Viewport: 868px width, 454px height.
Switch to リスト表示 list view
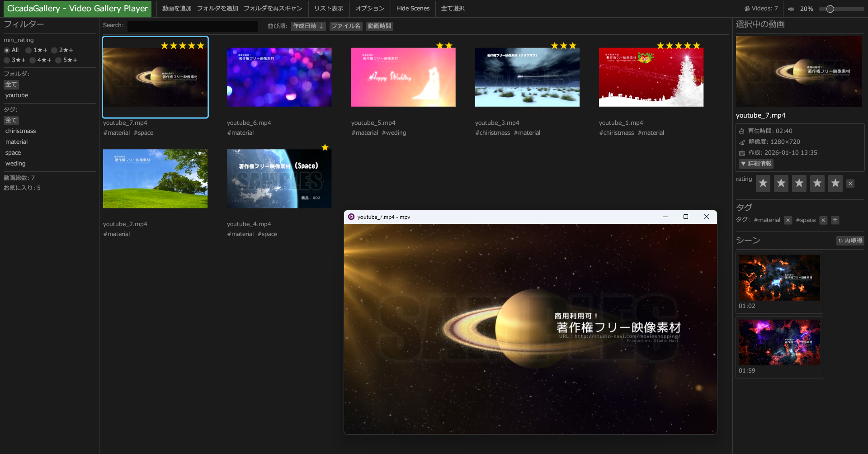point(329,9)
